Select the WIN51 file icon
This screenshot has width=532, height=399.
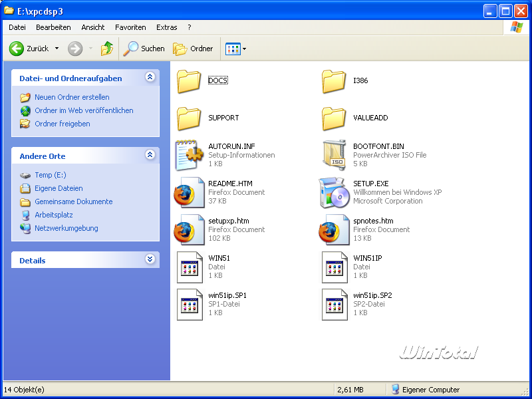190,267
